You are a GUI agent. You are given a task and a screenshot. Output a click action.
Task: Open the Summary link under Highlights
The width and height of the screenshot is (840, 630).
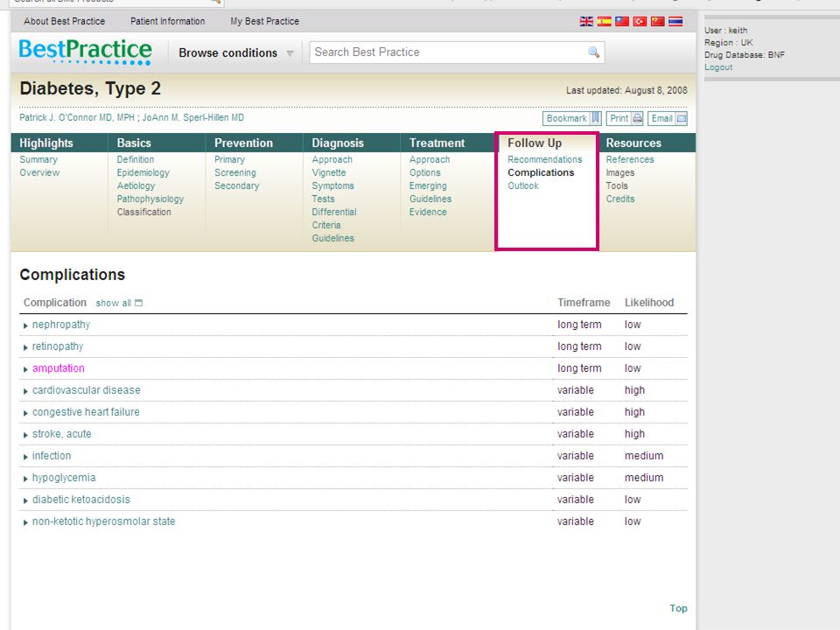coord(38,159)
